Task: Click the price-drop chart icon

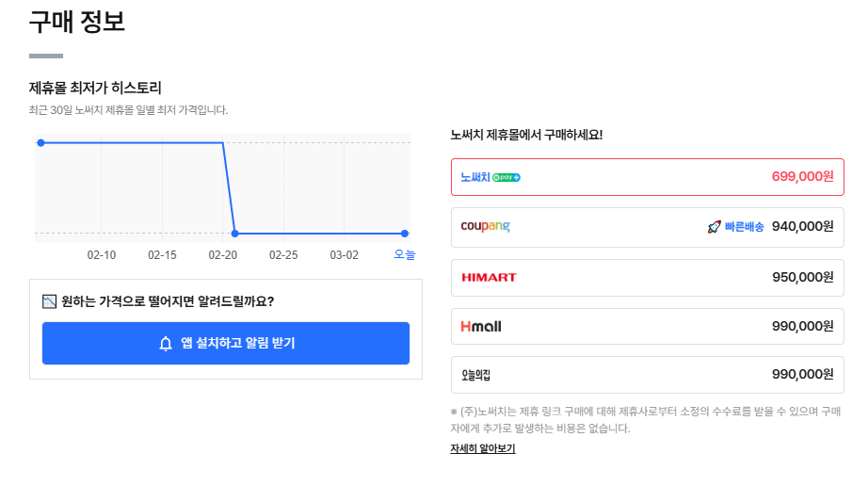Action: [49, 301]
